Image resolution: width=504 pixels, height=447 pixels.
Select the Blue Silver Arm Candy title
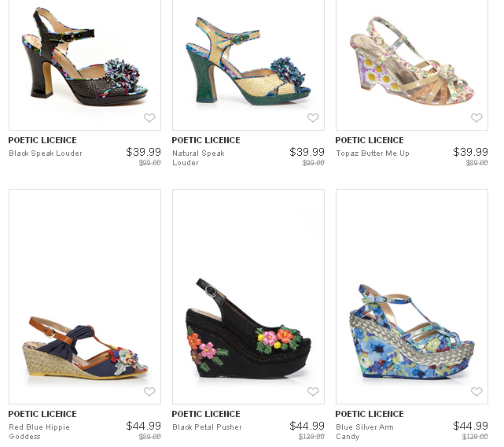point(365,432)
